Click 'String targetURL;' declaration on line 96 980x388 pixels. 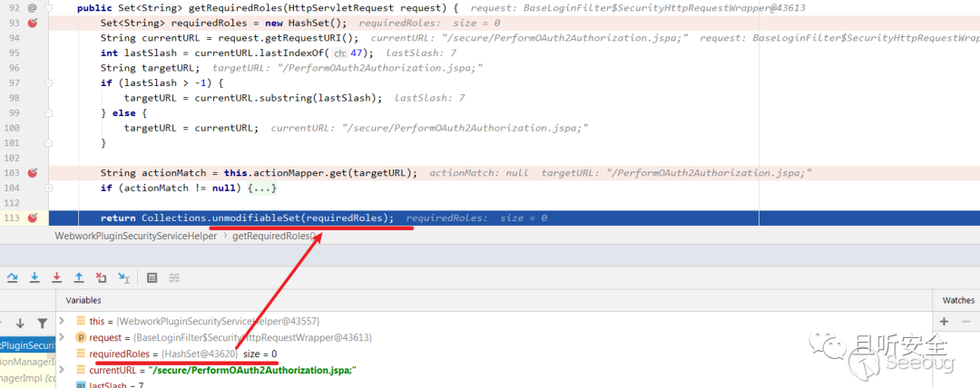150,68
